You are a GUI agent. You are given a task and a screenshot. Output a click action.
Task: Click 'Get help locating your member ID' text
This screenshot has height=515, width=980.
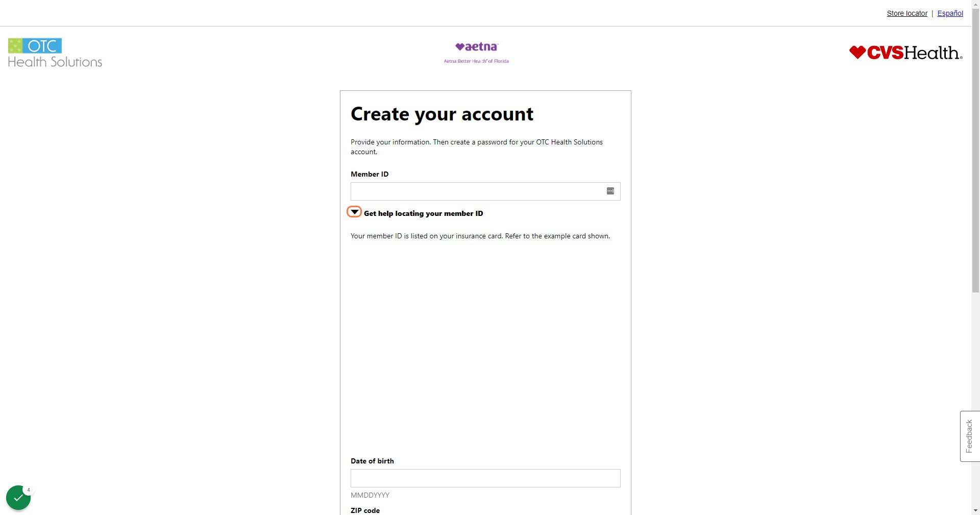point(423,213)
